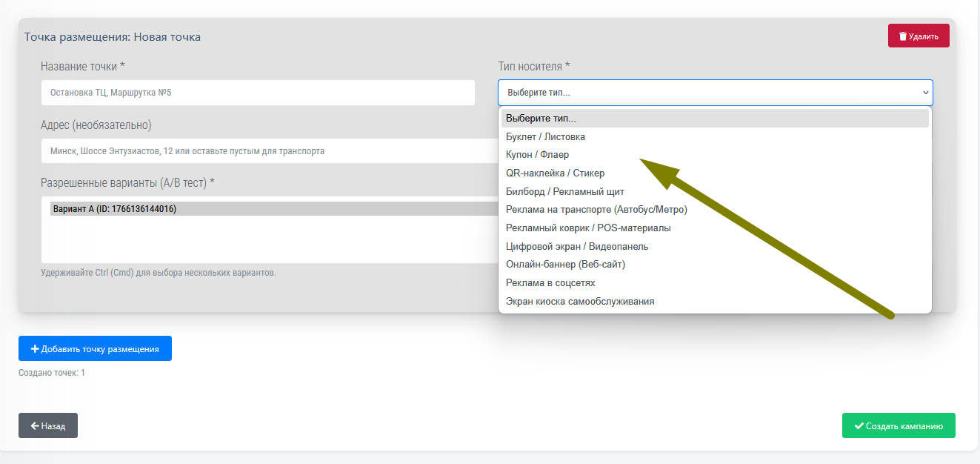The width and height of the screenshot is (980, 464).
Task: Select Реклама в соцсетях option
Action: 550,283
